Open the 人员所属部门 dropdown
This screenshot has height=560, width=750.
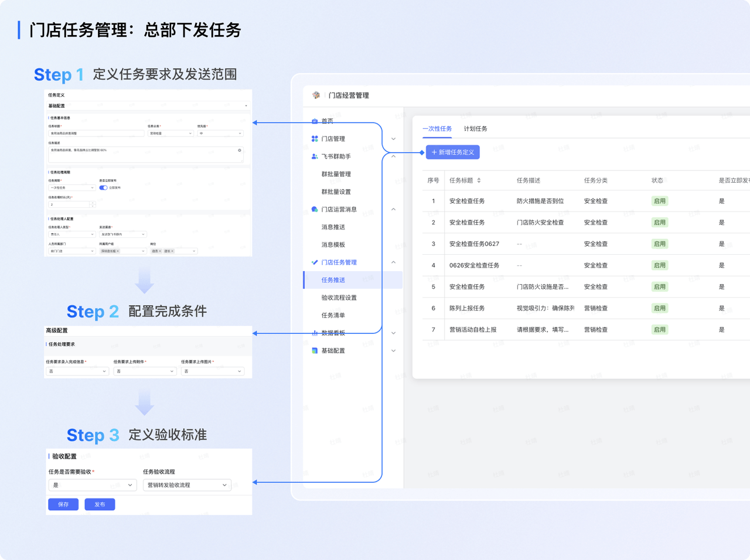tap(72, 251)
